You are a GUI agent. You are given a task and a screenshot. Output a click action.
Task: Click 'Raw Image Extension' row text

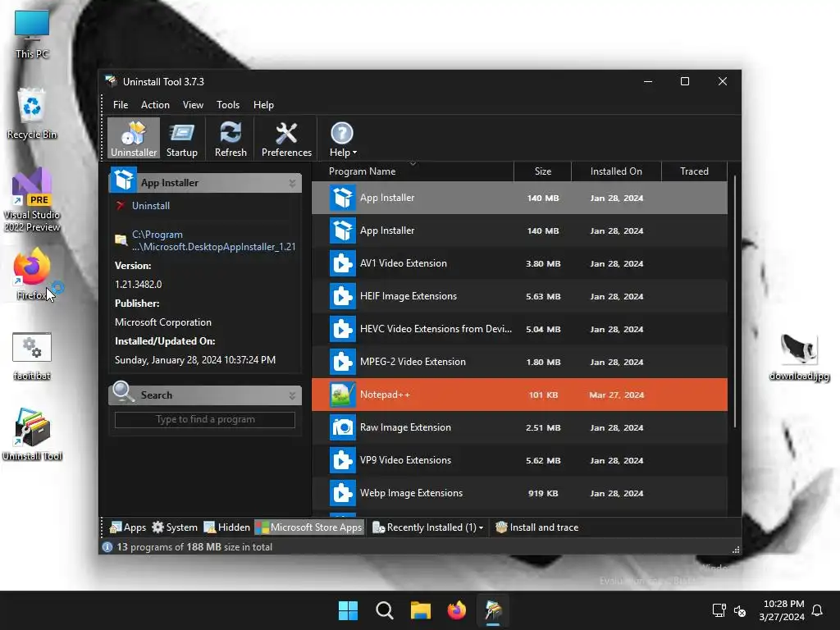click(x=405, y=427)
